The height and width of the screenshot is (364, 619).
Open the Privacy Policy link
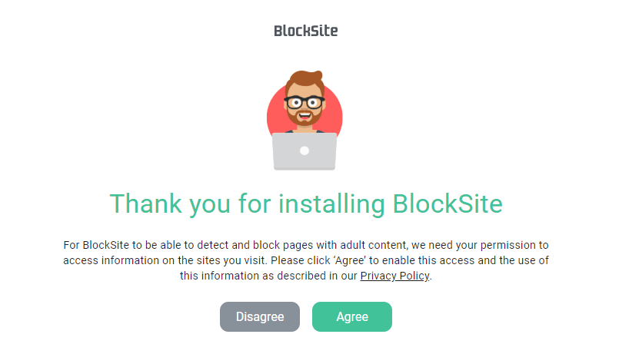click(x=394, y=276)
